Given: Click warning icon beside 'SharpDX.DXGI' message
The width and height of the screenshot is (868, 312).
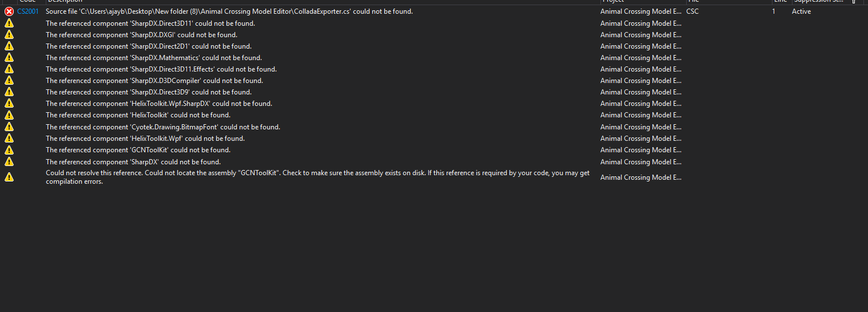Looking at the screenshot, I should [x=9, y=35].
